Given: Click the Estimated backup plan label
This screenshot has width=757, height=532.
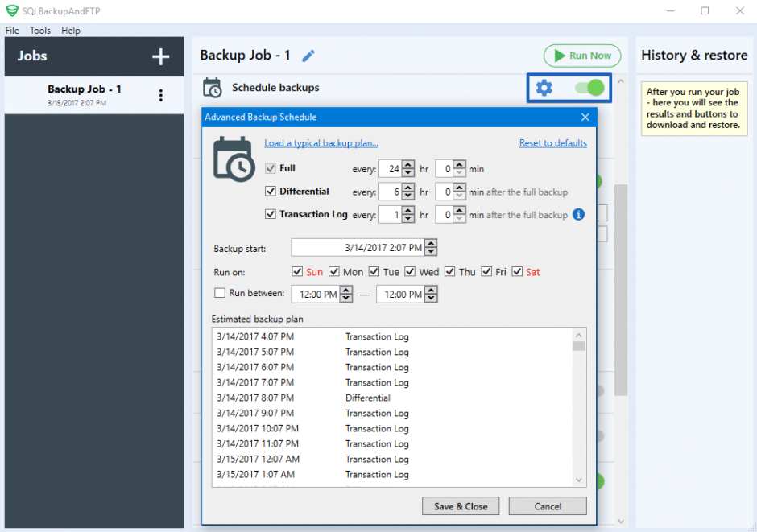Looking at the screenshot, I should coord(258,319).
